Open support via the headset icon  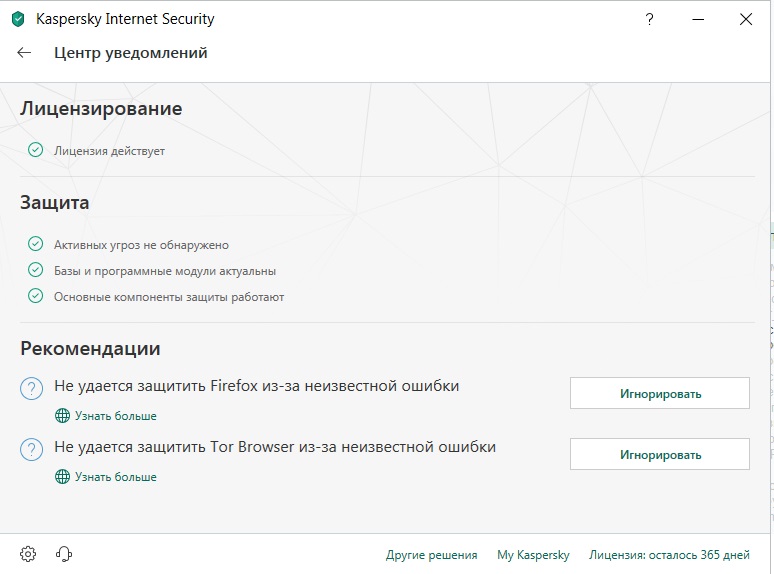click(x=64, y=554)
